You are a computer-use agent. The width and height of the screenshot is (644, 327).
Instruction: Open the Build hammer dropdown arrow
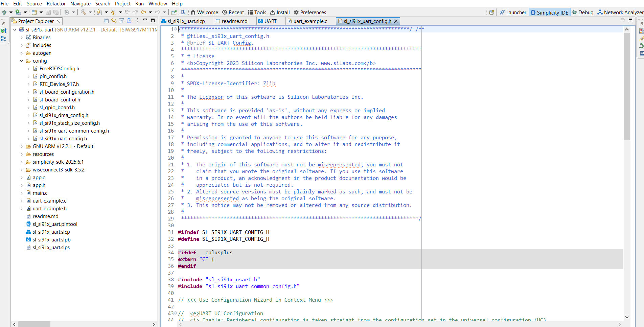pyautogui.click(x=90, y=12)
